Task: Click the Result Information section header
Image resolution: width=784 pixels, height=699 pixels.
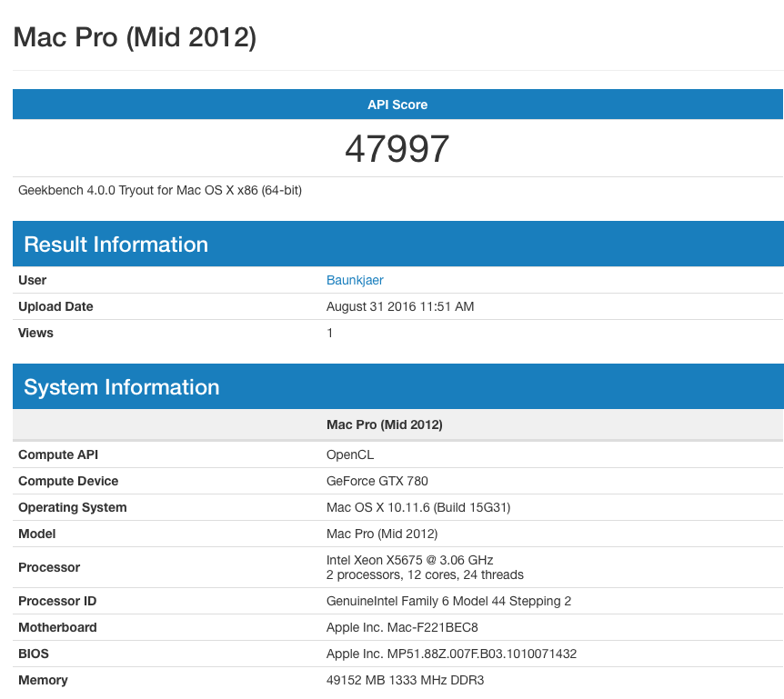Action: tap(398, 244)
